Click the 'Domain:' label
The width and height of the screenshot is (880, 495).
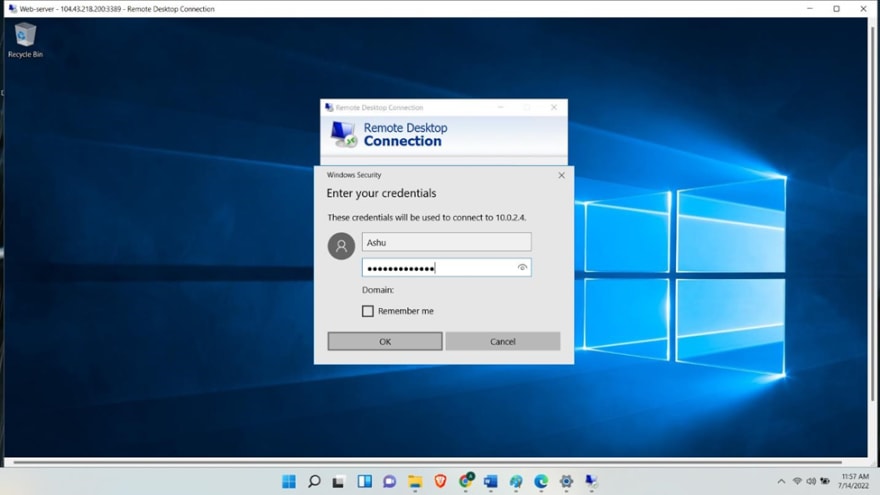(378, 290)
